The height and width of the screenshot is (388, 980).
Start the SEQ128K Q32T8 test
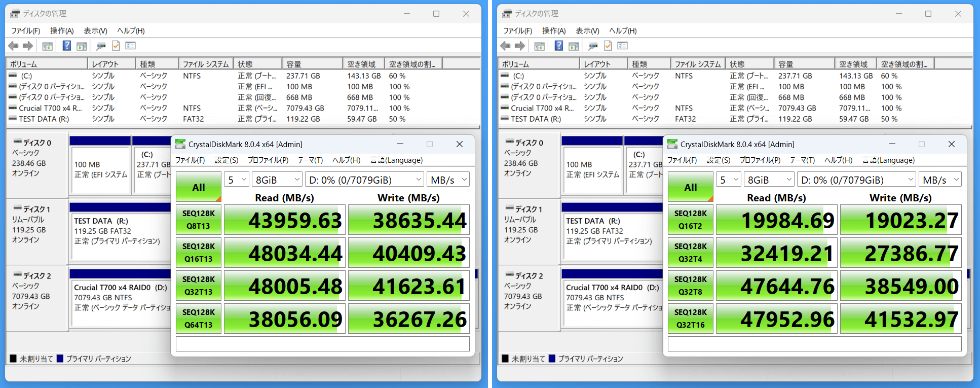pyautogui.click(x=691, y=286)
